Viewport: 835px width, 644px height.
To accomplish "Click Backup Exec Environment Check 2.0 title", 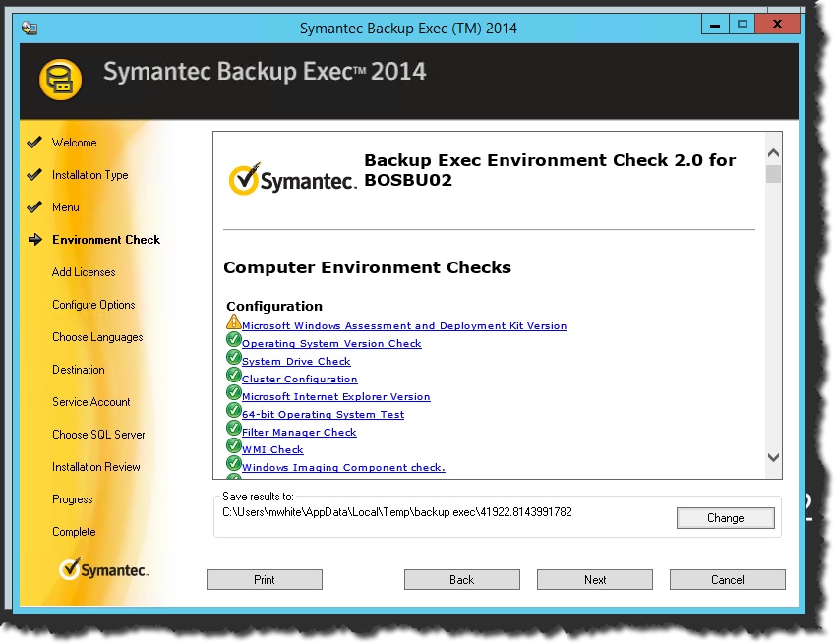I will [x=550, y=170].
